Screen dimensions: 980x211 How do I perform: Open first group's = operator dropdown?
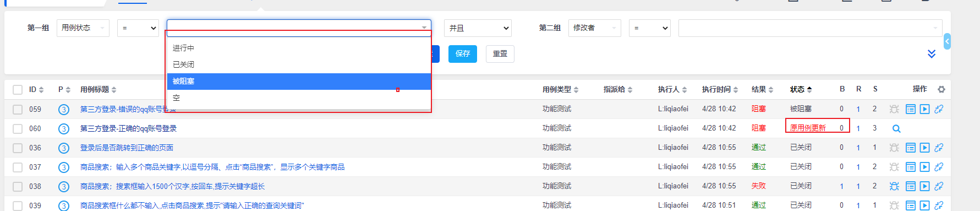point(138,28)
